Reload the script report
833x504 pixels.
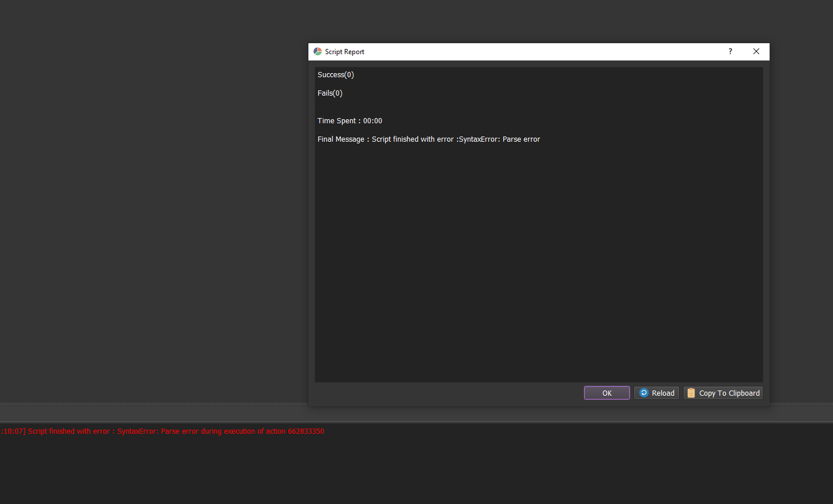tap(656, 393)
